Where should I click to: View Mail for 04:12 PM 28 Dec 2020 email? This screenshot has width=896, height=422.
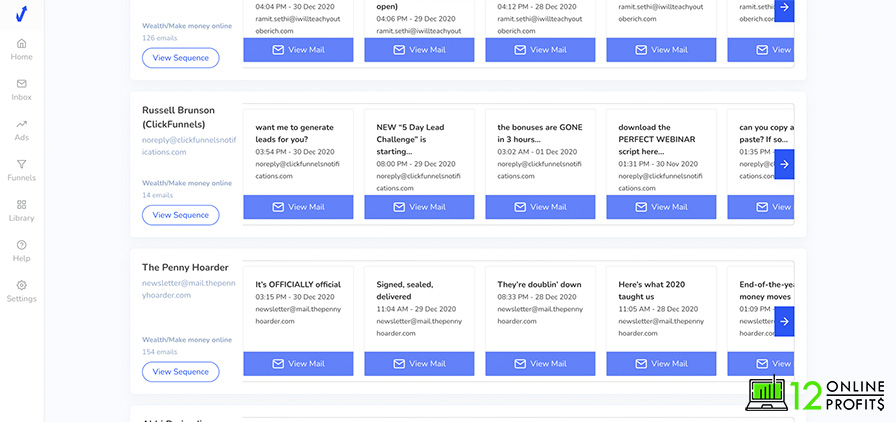tap(541, 50)
